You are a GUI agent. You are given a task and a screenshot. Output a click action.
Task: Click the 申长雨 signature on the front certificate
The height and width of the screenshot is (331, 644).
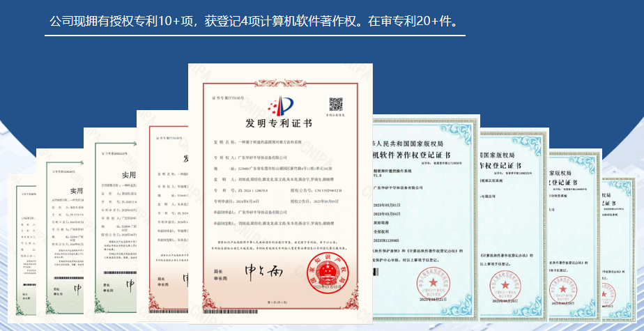(x=263, y=271)
